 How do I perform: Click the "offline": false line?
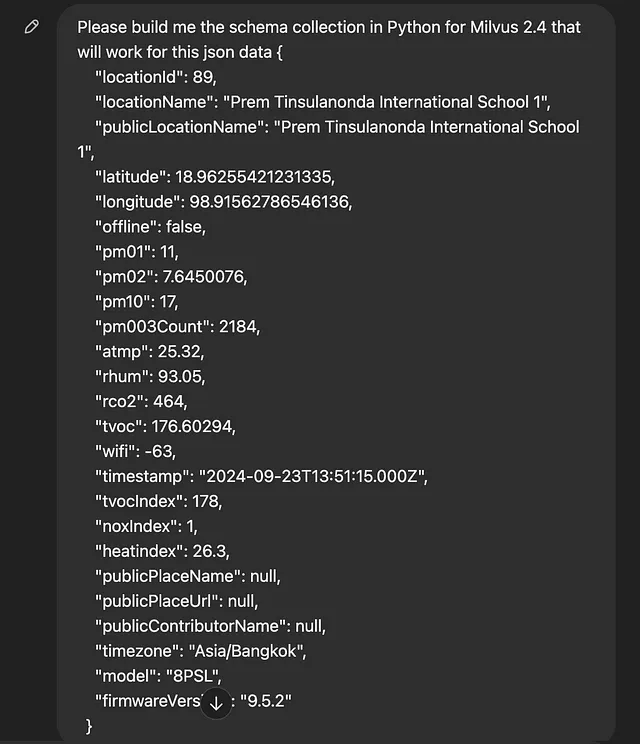coord(150,227)
